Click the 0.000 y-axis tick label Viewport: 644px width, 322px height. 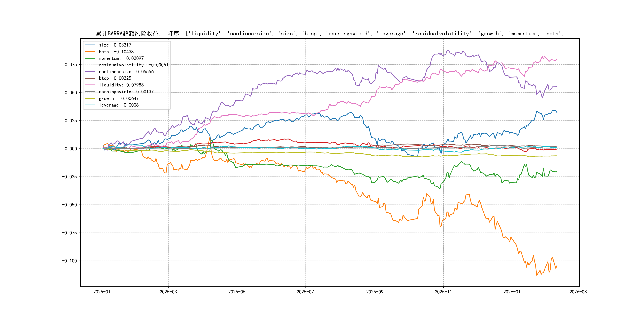click(x=71, y=149)
